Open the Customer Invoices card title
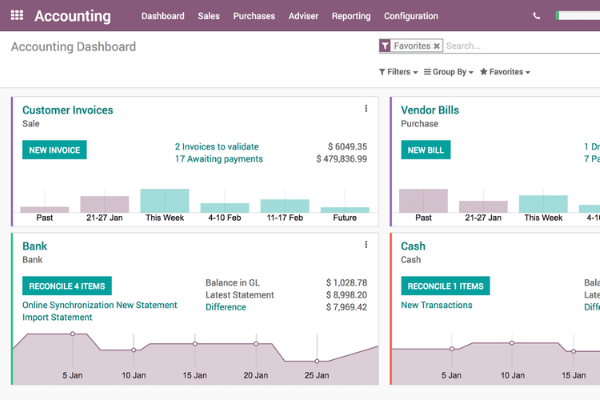This screenshot has width=600, height=400. tap(68, 110)
